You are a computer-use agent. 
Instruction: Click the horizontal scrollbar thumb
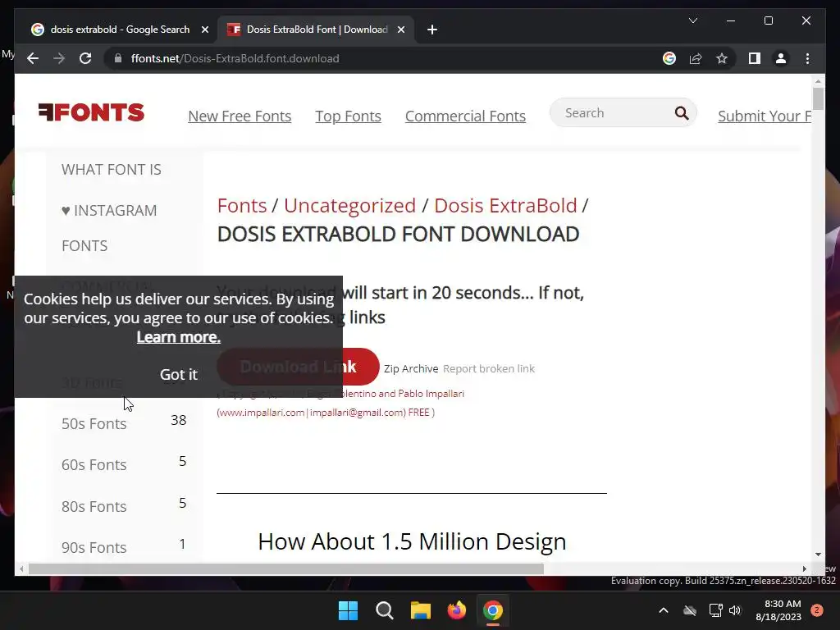click(x=286, y=569)
